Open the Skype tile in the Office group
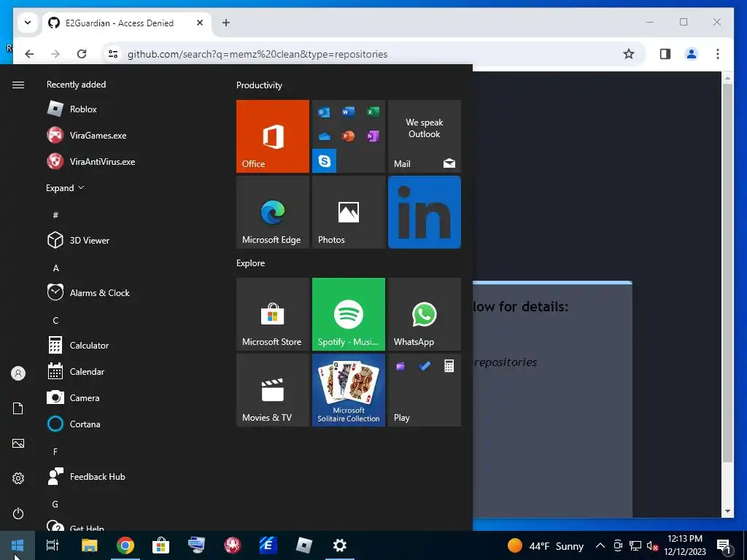The height and width of the screenshot is (560, 747). pos(325,160)
